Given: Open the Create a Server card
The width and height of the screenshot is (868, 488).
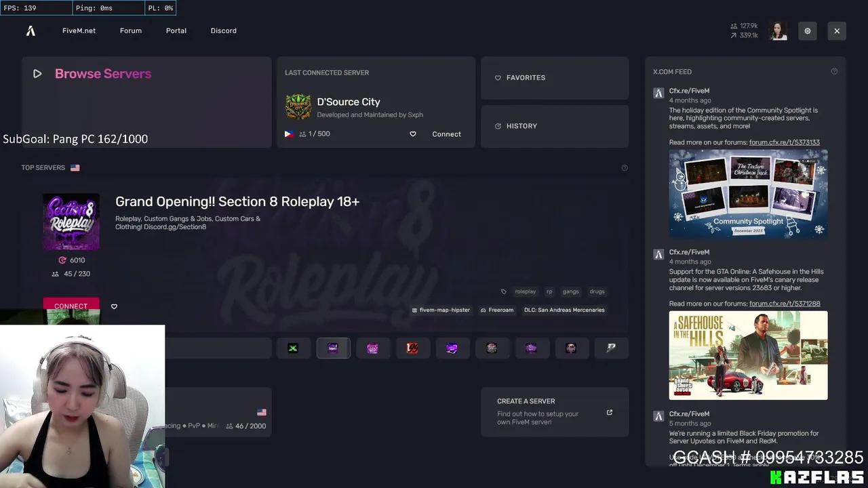Looking at the screenshot, I should tap(555, 412).
